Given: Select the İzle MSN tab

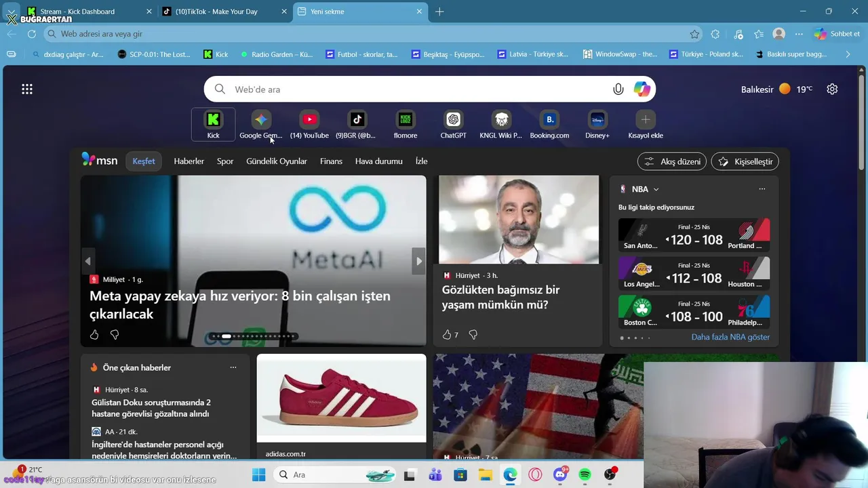Looking at the screenshot, I should tap(421, 161).
